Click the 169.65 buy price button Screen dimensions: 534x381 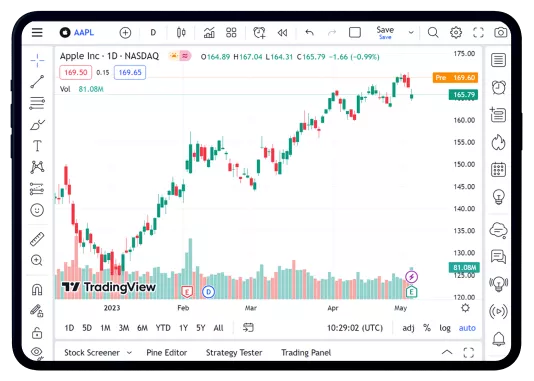(130, 73)
